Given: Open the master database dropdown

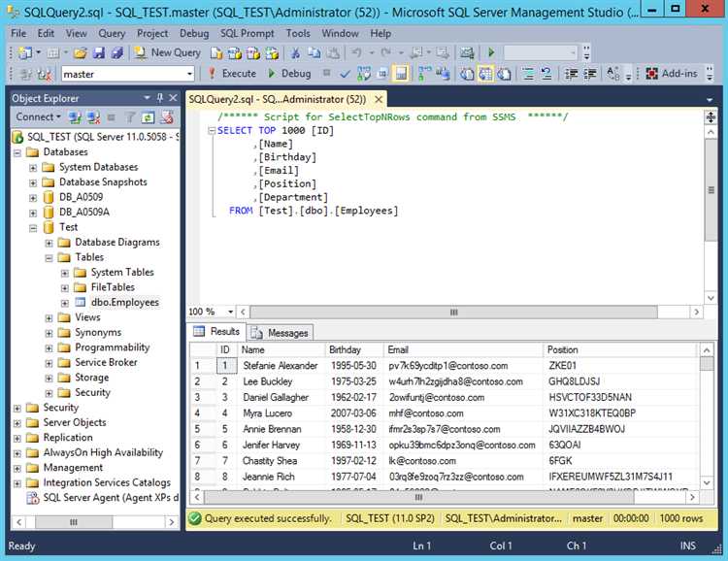Looking at the screenshot, I should [x=190, y=74].
